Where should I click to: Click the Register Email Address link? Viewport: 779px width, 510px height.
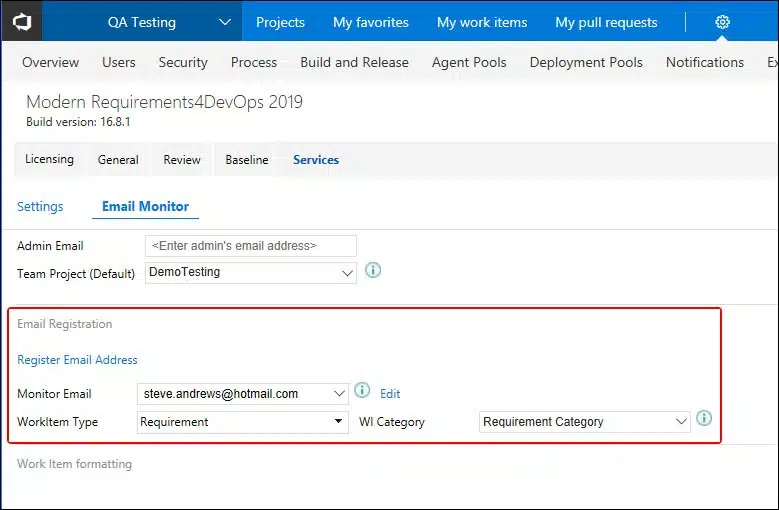pyautogui.click(x=77, y=360)
